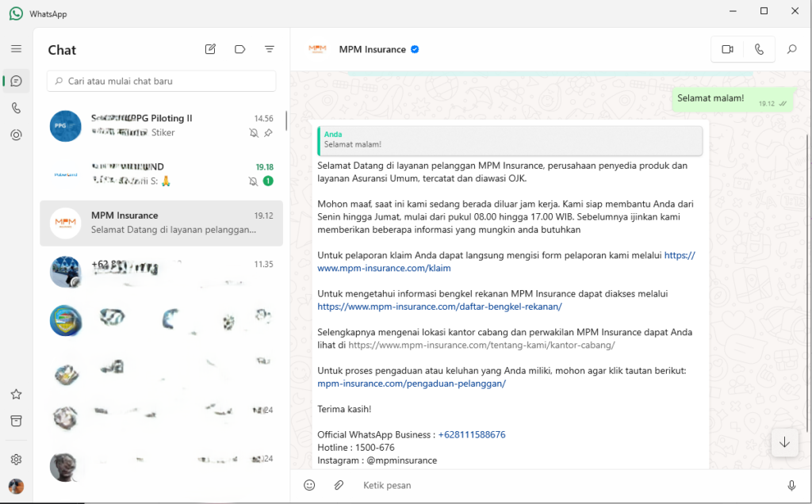The height and width of the screenshot is (504, 812).
Task: Open your profile avatar
Action: [16, 487]
